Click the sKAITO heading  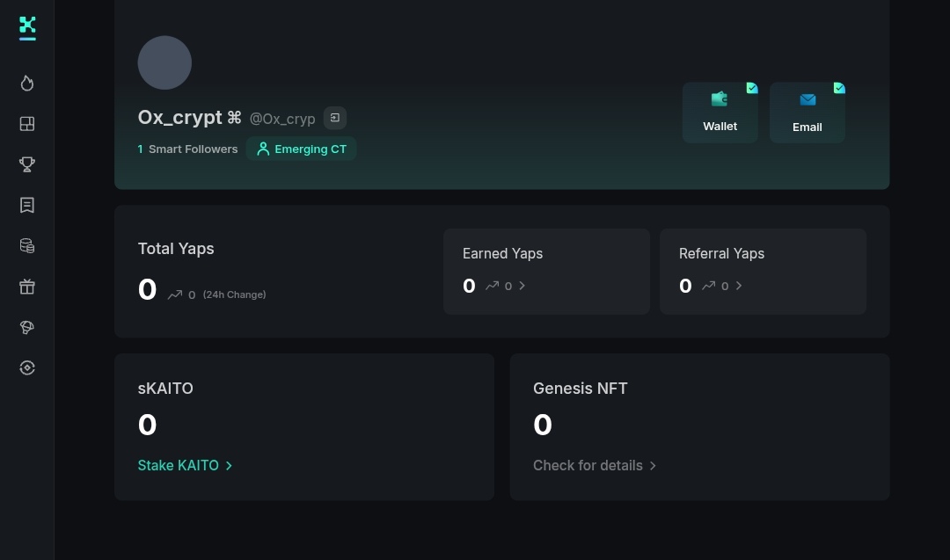165,388
